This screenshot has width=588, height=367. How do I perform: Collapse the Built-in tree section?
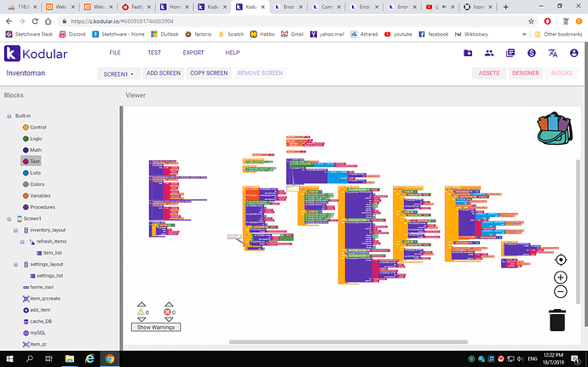click(9, 116)
